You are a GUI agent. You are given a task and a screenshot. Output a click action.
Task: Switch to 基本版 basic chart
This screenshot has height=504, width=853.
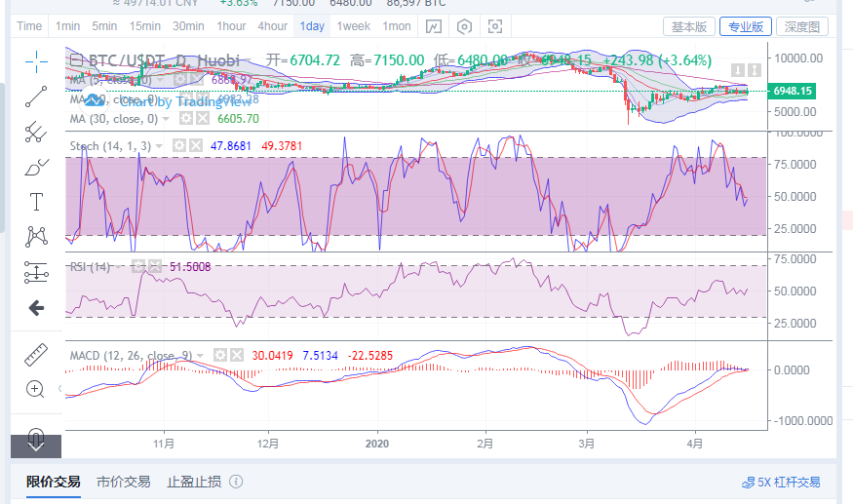pos(688,26)
